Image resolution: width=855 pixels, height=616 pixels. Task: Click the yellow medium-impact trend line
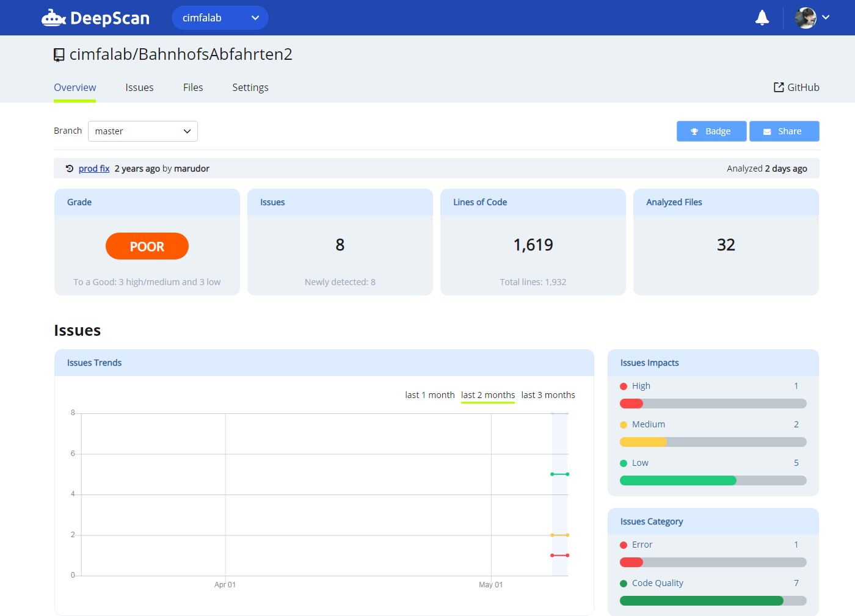560,535
